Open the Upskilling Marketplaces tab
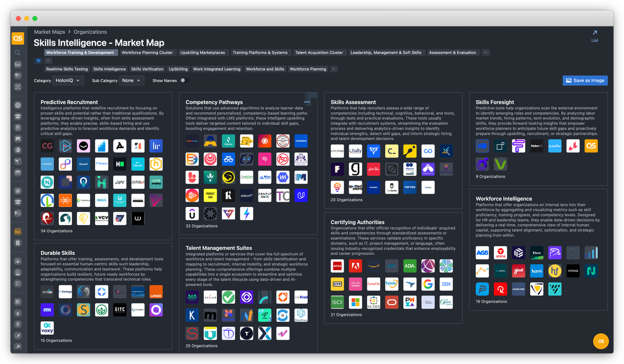This screenshot has height=364, width=624. point(203,53)
